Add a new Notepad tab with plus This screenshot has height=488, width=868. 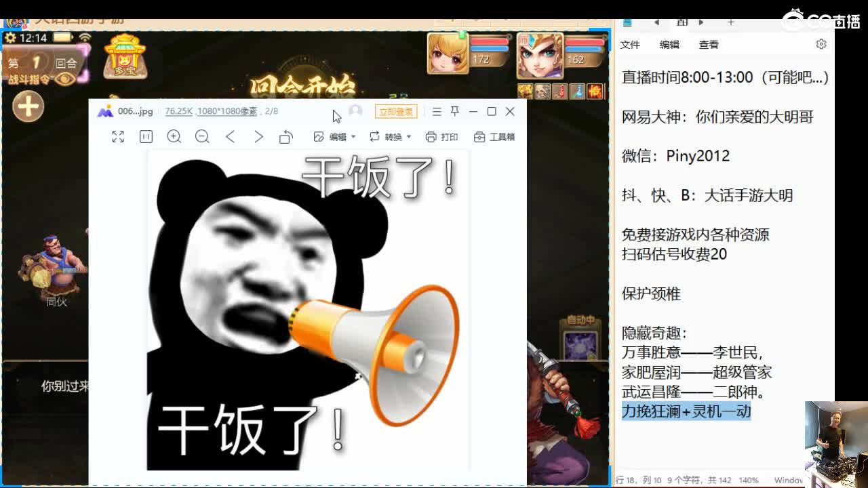pyautogui.click(x=730, y=22)
